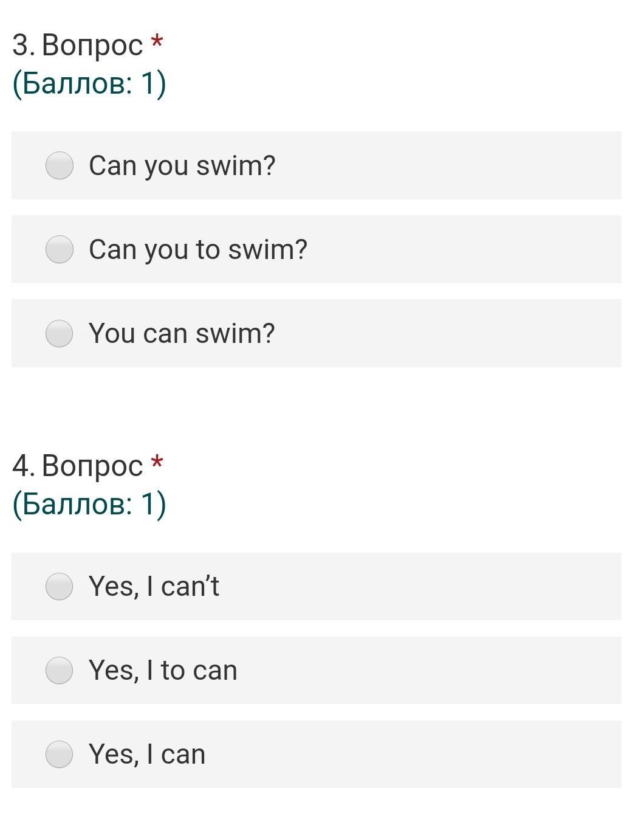Click the red asterisk beside question 3
Viewport: 644px width, 819px height.
(x=157, y=42)
